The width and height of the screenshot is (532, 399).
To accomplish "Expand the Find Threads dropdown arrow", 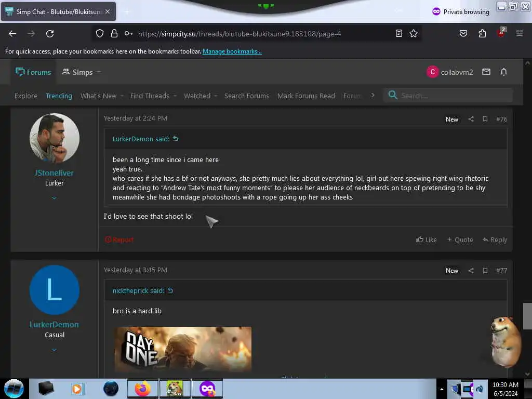I will click(x=175, y=96).
